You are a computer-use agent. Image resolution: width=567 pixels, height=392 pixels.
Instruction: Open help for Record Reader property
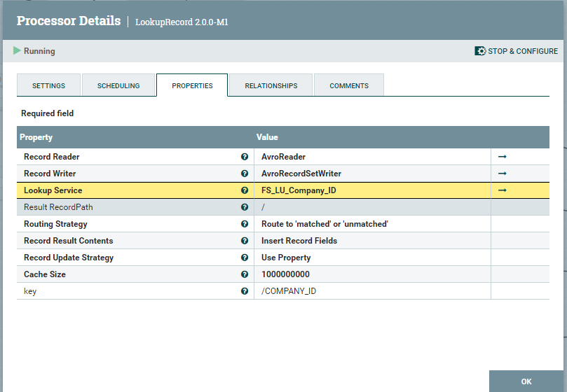click(x=245, y=157)
